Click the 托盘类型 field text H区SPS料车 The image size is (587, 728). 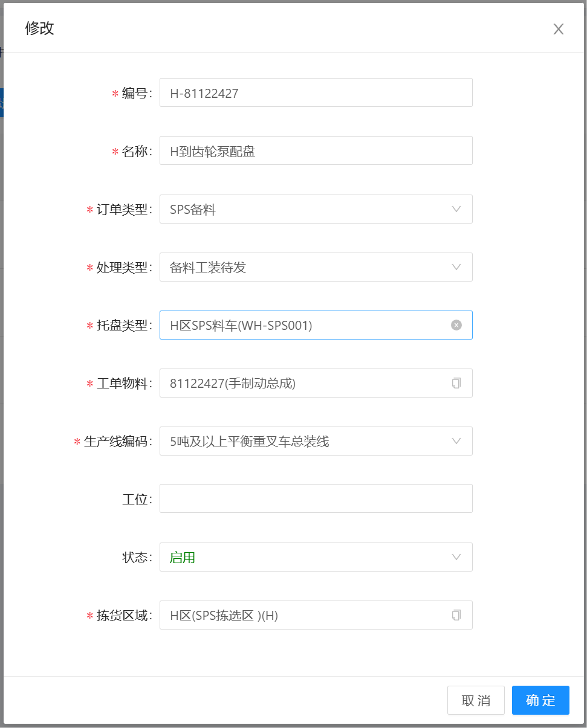(x=241, y=326)
